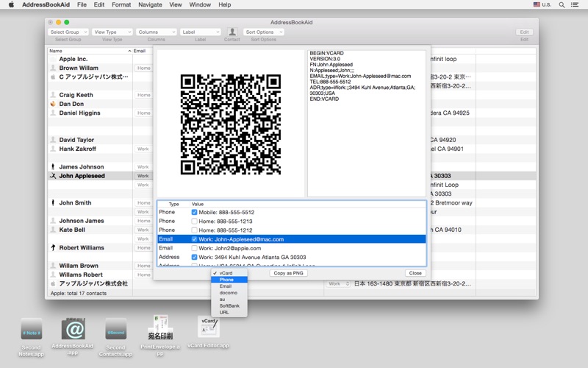Screen dimensions: 588x368
Task: Open the Second Contacts.app desktop icon
Action: tap(115, 329)
